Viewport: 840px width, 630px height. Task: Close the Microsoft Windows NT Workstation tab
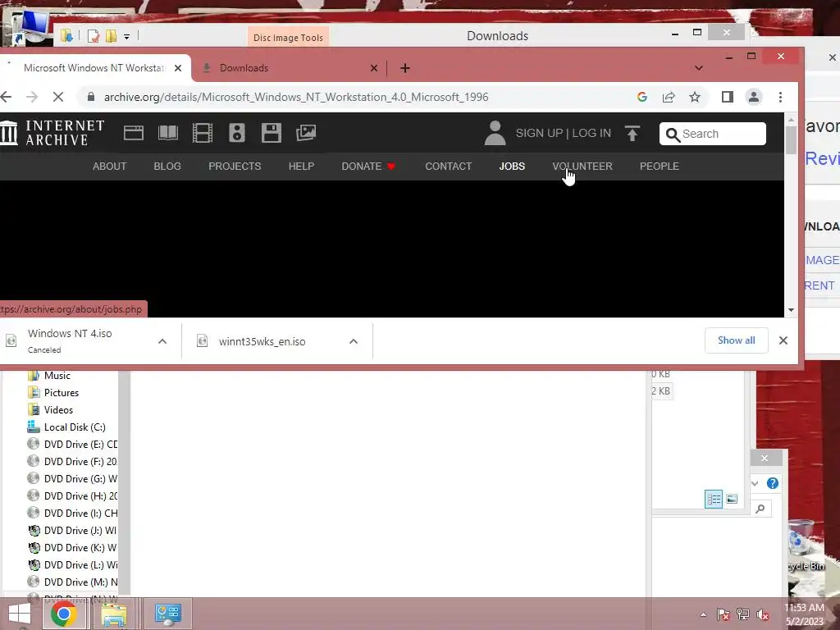tap(178, 68)
